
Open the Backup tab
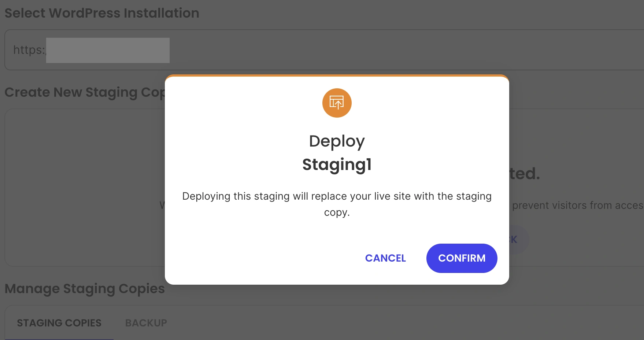[146, 323]
